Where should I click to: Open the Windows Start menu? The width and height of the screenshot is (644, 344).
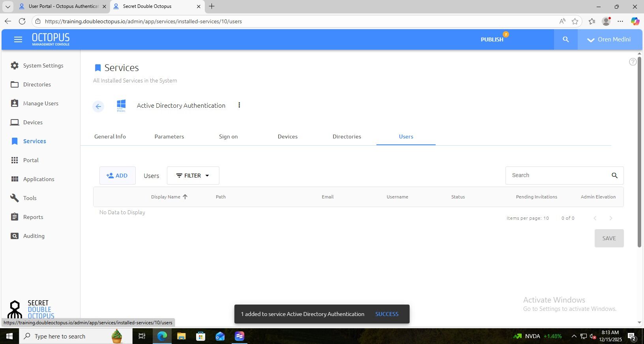pyautogui.click(x=9, y=336)
